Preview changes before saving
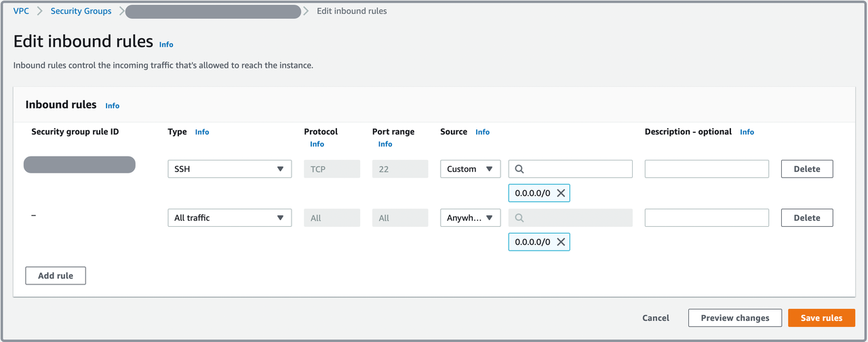Screen dimensions: 868x342 click(x=734, y=318)
